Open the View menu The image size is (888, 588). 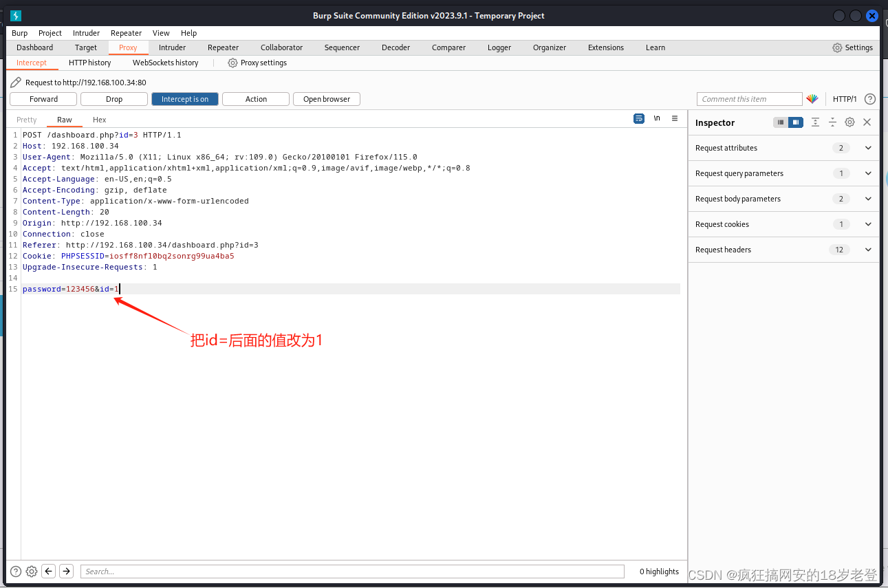click(x=161, y=33)
